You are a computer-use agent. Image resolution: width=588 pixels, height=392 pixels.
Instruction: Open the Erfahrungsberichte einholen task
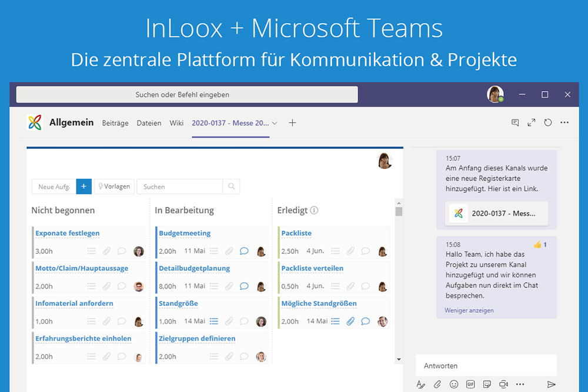(83, 339)
